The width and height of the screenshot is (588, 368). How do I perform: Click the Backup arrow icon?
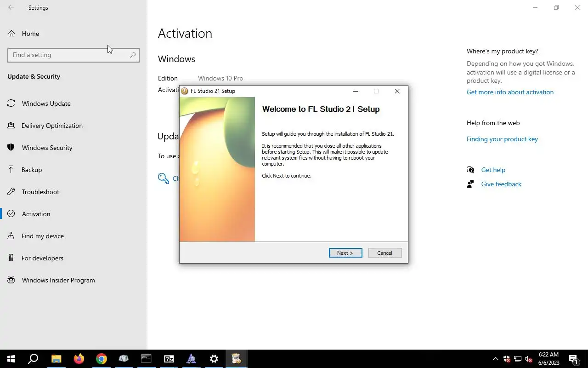coord(11,170)
